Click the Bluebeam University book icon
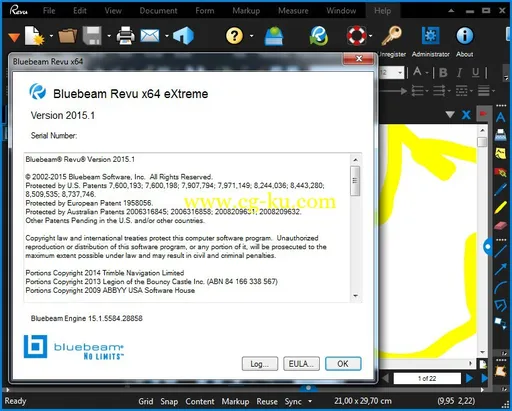This screenshot has width=512, height=411. coord(274,36)
